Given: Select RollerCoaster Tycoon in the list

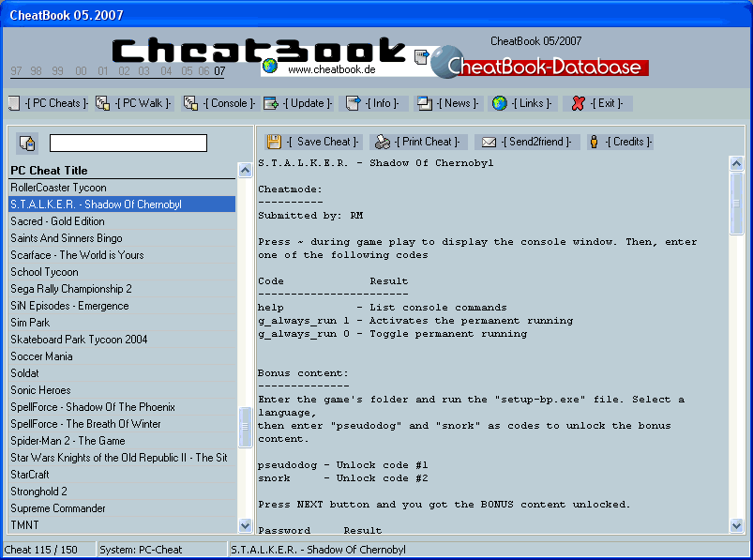Looking at the screenshot, I should 122,188.
